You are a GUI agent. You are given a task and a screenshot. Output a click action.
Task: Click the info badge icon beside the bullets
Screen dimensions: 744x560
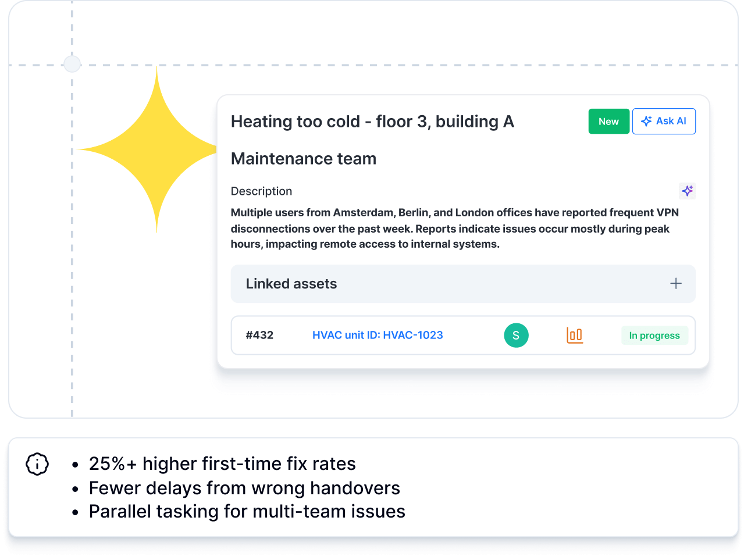pyautogui.click(x=37, y=464)
